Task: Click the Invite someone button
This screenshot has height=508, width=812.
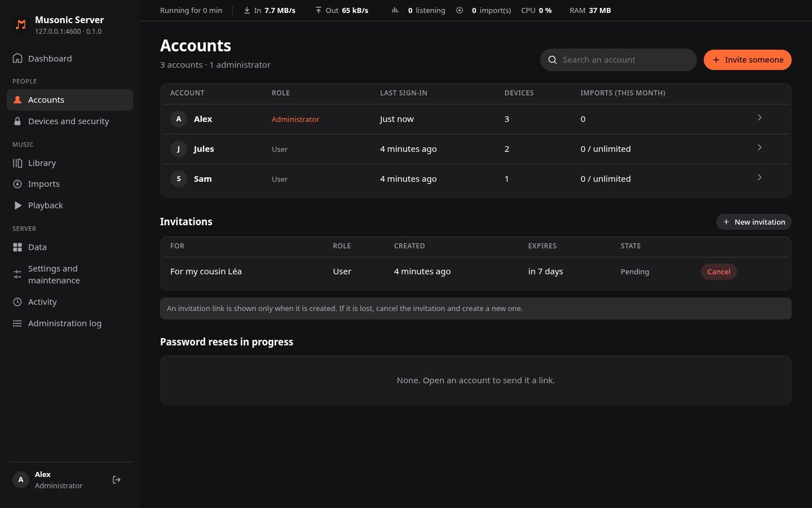Action: tap(748, 60)
